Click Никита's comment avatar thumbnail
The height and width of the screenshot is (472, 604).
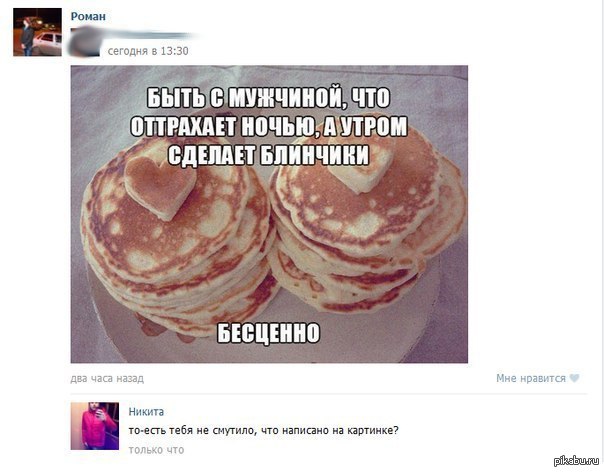click(95, 426)
